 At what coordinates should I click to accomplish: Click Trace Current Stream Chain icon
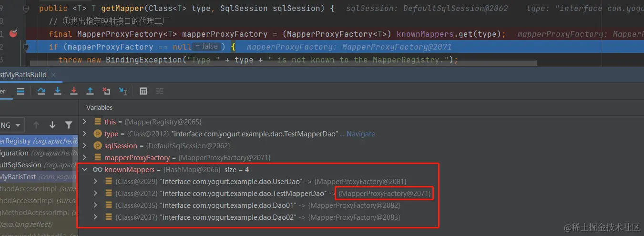point(160,91)
